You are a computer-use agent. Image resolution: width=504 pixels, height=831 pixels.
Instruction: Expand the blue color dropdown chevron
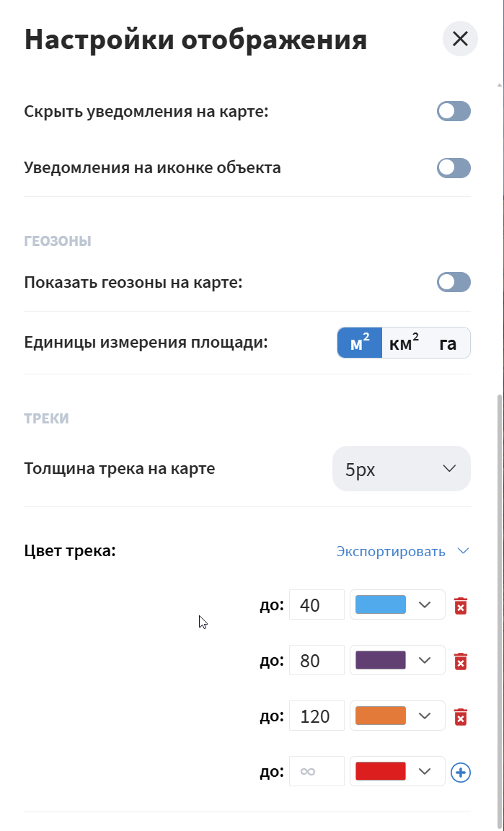point(425,604)
